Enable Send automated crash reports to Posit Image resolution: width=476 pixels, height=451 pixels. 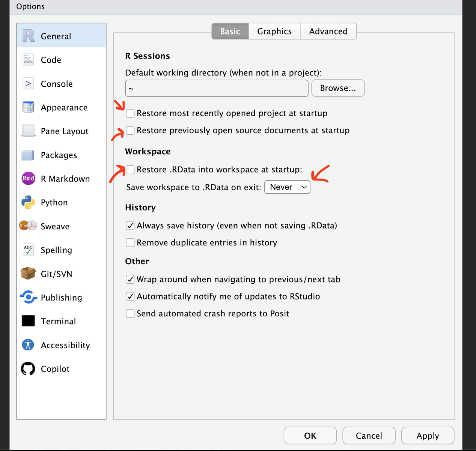click(130, 314)
